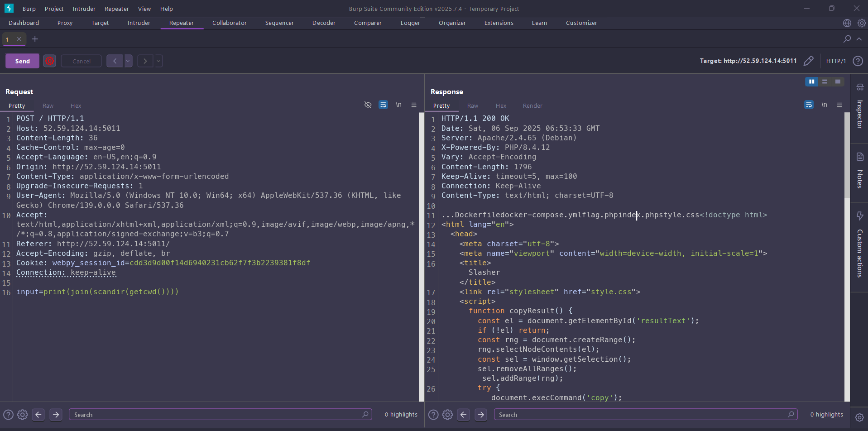Open the Intruder menu

pos(84,9)
